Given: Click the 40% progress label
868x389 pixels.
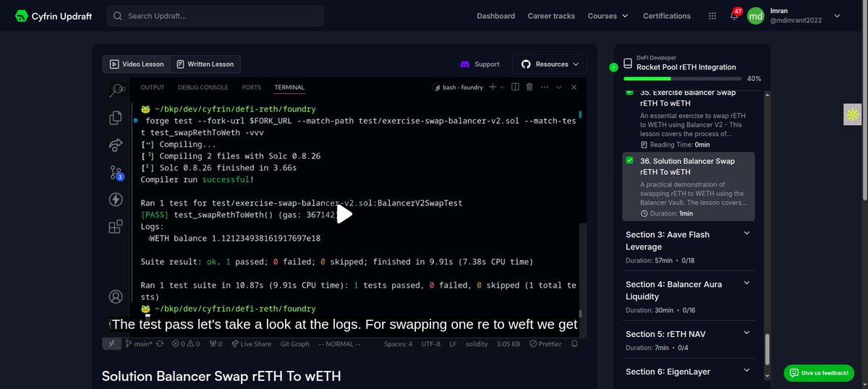Looking at the screenshot, I should 754,78.
